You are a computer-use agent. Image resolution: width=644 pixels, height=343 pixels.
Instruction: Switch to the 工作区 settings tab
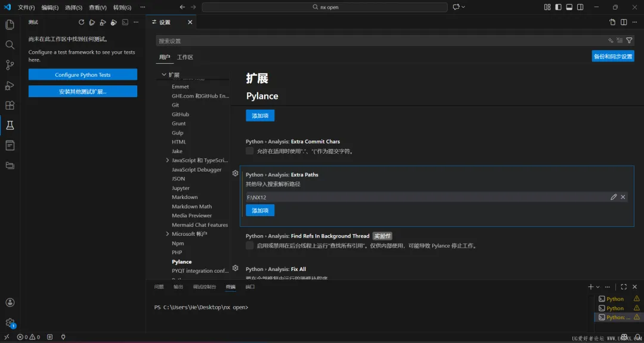click(x=185, y=57)
